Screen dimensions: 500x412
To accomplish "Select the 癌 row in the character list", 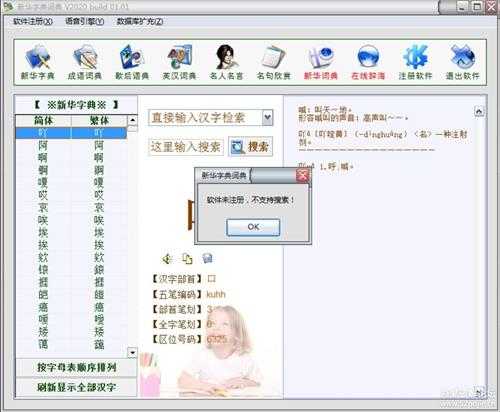I will point(71,307).
